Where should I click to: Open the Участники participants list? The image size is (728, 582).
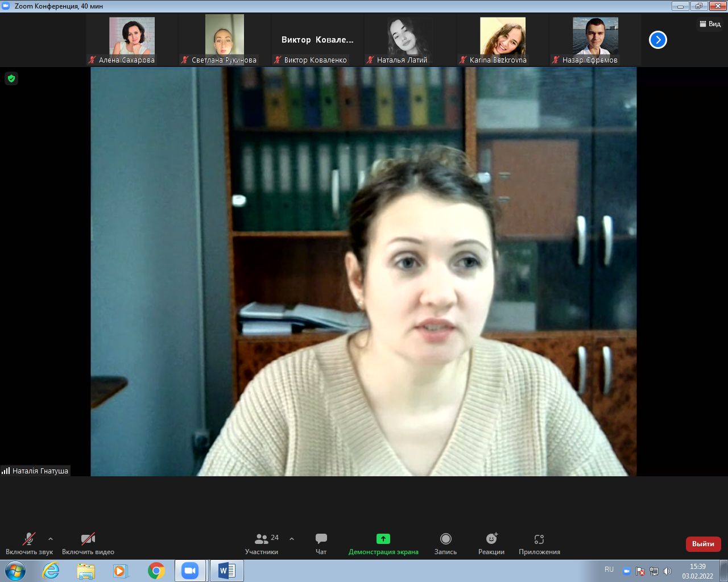pyautogui.click(x=262, y=543)
